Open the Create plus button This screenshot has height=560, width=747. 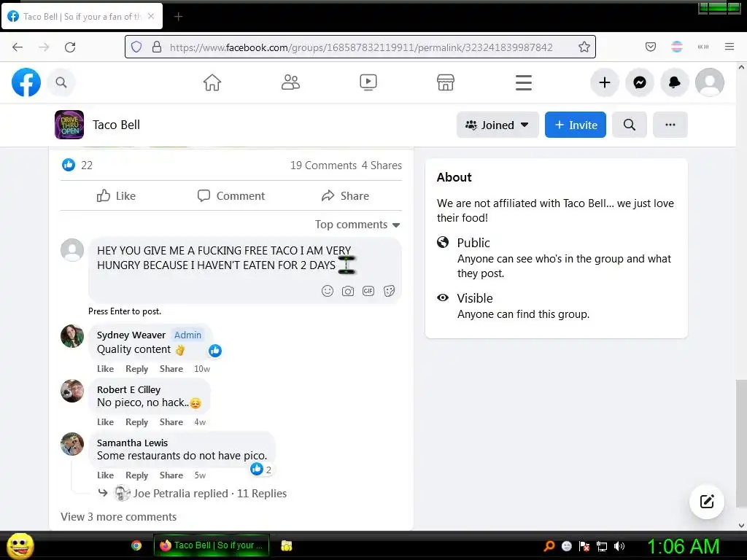point(605,82)
